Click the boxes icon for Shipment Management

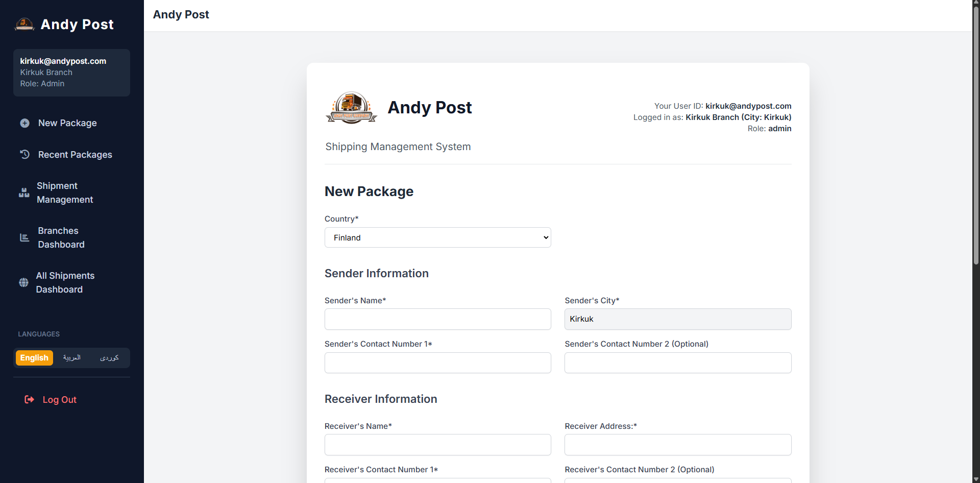coord(24,192)
